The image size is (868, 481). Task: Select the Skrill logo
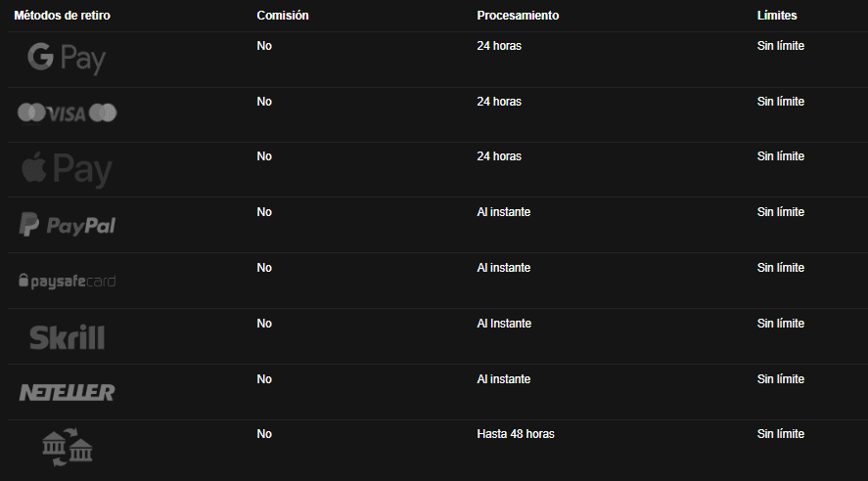tap(67, 337)
